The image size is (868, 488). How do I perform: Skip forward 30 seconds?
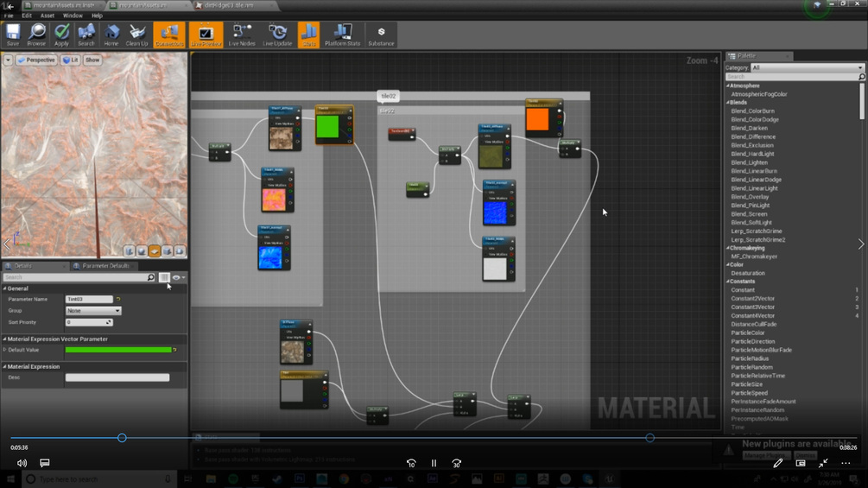pyautogui.click(x=456, y=463)
